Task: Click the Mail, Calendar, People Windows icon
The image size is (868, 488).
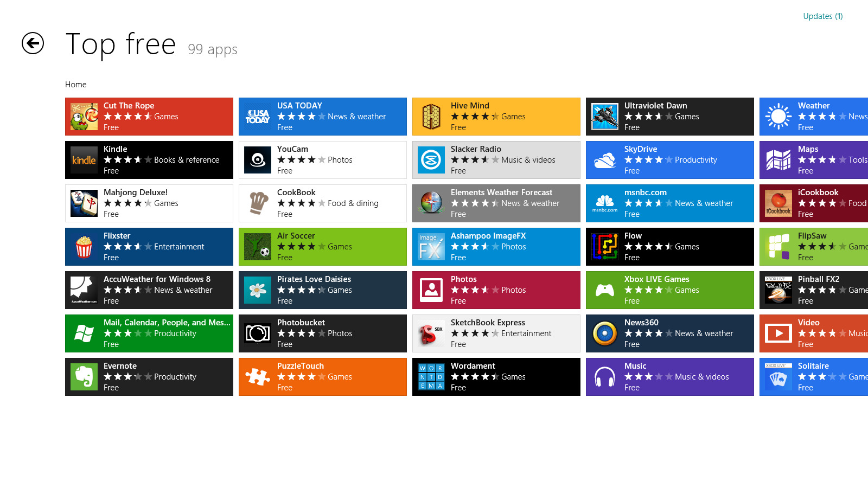Action: pos(84,333)
